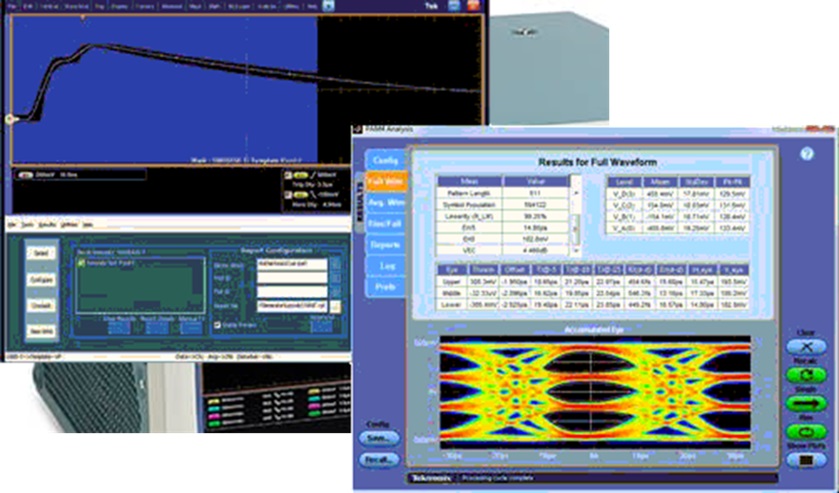Viewport: 839px width, 493px height.
Task: Open the Reports tab in PAM4 Analysis
Action: click(385, 244)
